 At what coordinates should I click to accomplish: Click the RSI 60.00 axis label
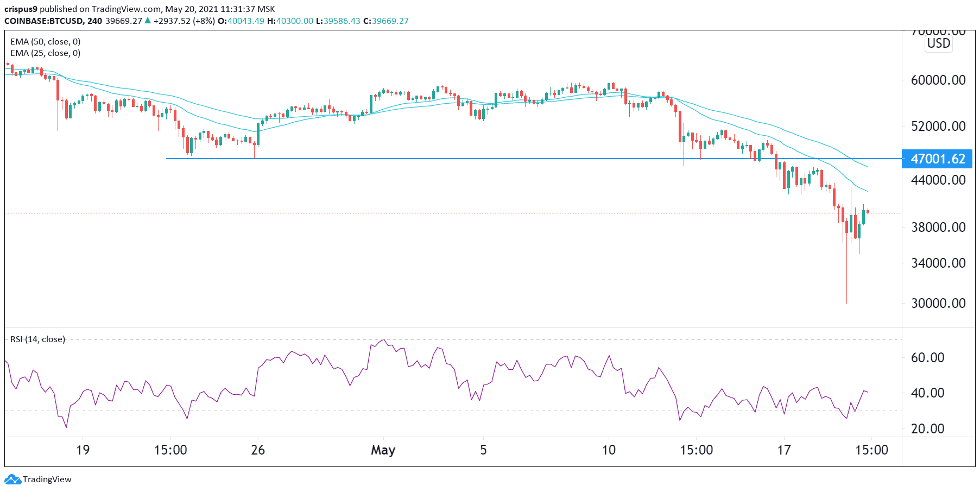click(x=927, y=358)
